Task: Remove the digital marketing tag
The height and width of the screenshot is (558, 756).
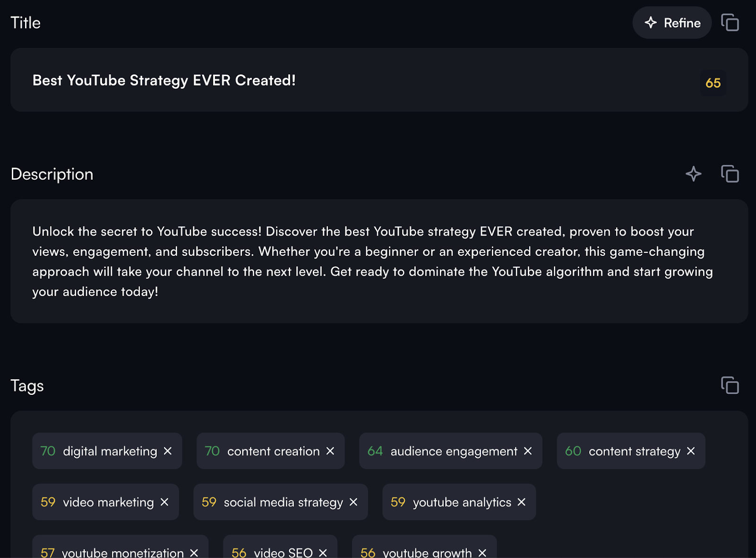Action: (x=168, y=451)
